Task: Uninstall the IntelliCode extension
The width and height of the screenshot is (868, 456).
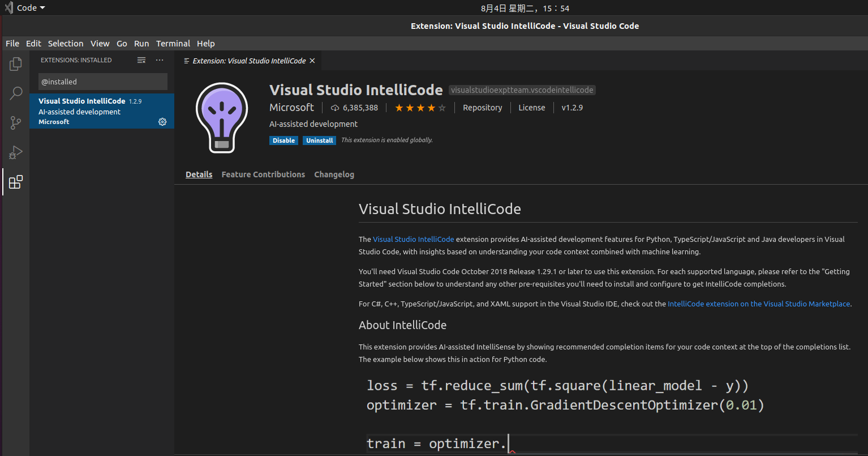Action: (320, 140)
